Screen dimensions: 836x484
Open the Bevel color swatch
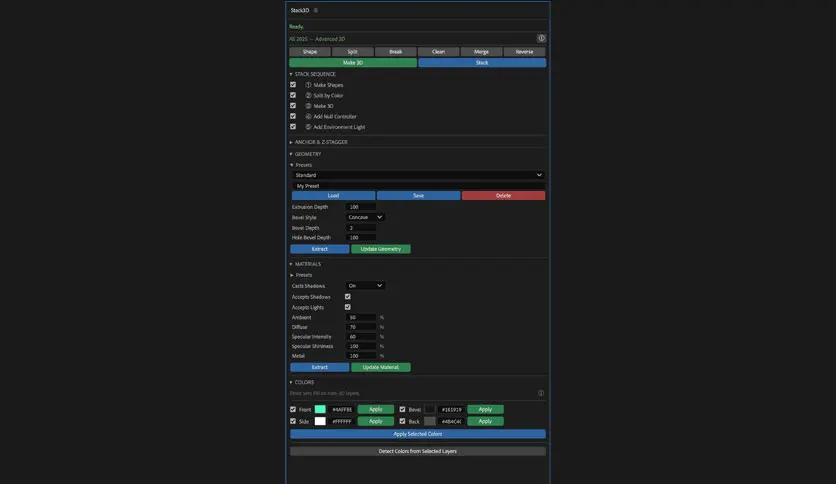(430, 409)
